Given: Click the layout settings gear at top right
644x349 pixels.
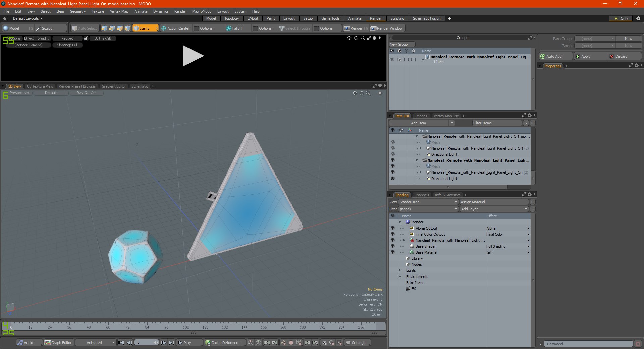Looking at the screenshot, I should pyautogui.click(x=638, y=18).
